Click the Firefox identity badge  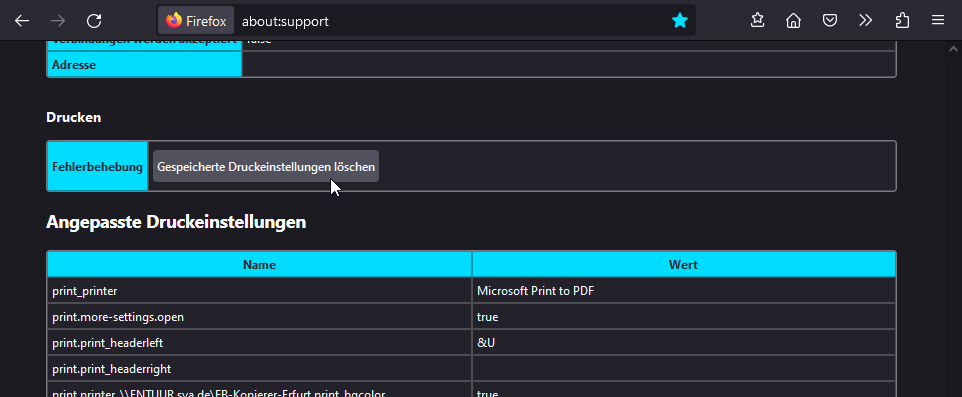[196, 21]
